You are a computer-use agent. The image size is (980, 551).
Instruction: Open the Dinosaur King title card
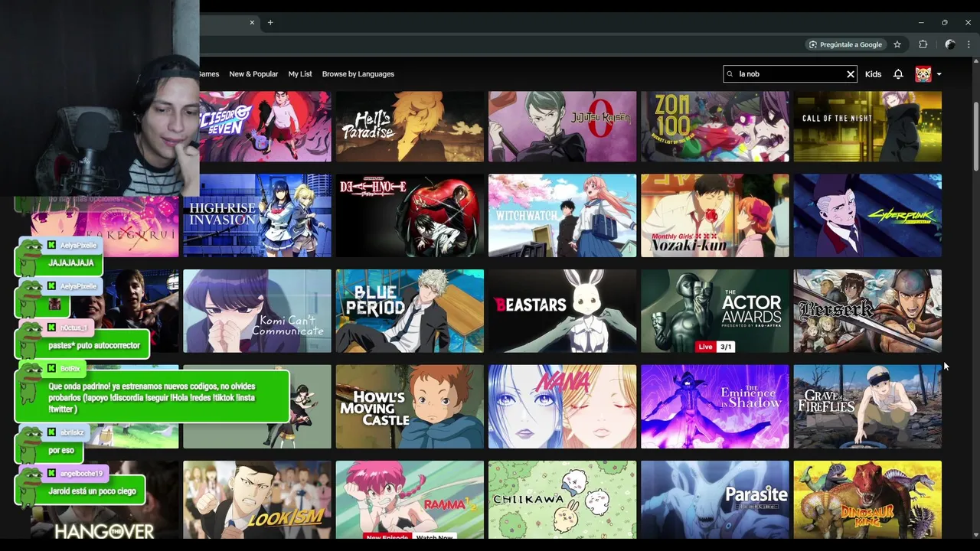(x=867, y=499)
